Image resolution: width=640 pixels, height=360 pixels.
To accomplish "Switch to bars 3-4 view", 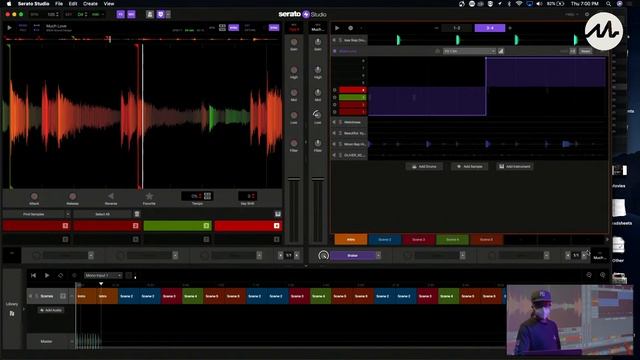I will (490, 28).
